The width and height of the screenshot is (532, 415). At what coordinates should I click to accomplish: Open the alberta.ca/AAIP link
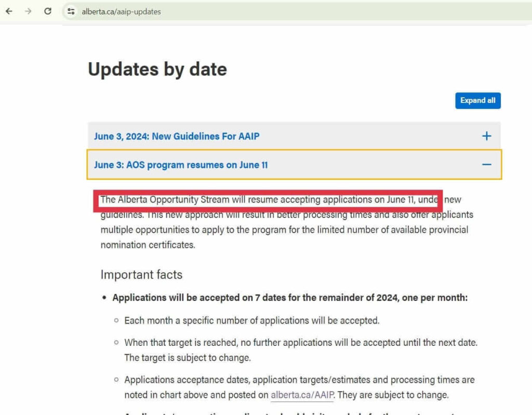302,395
